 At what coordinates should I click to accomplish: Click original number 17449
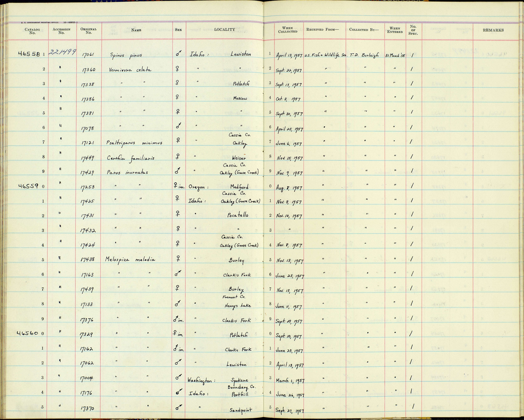point(88,158)
